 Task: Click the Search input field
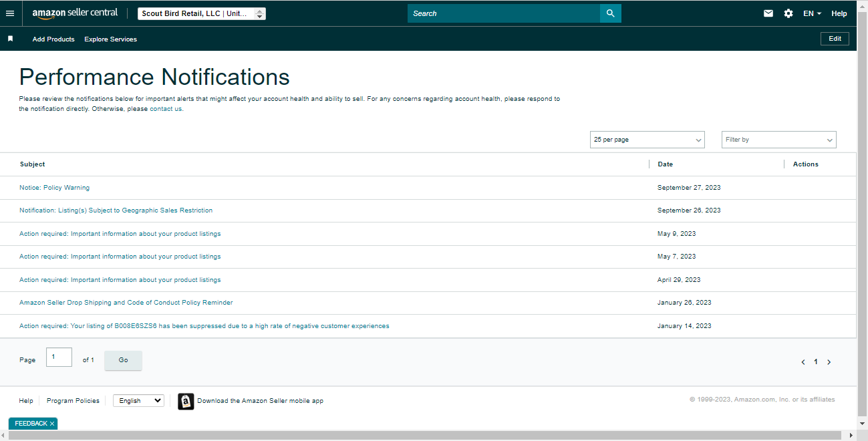(x=504, y=13)
